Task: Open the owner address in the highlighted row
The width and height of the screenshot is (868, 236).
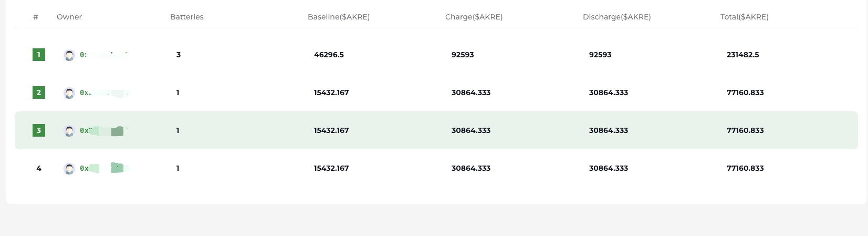Action: point(104,130)
